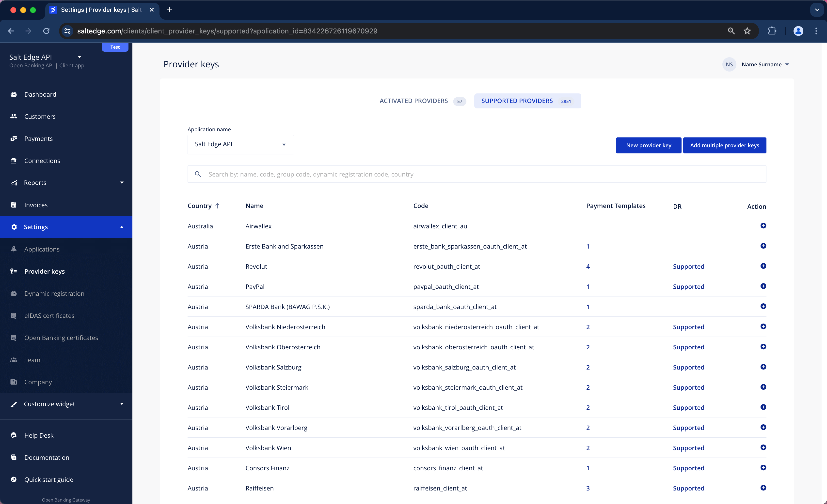The image size is (827, 504).
Task: Click the Payments icon in sidebar
Action: point(15,138)
